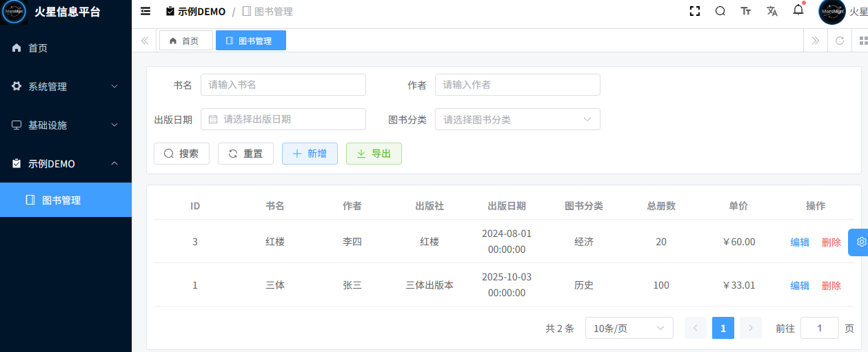
Task: Delete the 红楼 book row
Action: (831, 242)
